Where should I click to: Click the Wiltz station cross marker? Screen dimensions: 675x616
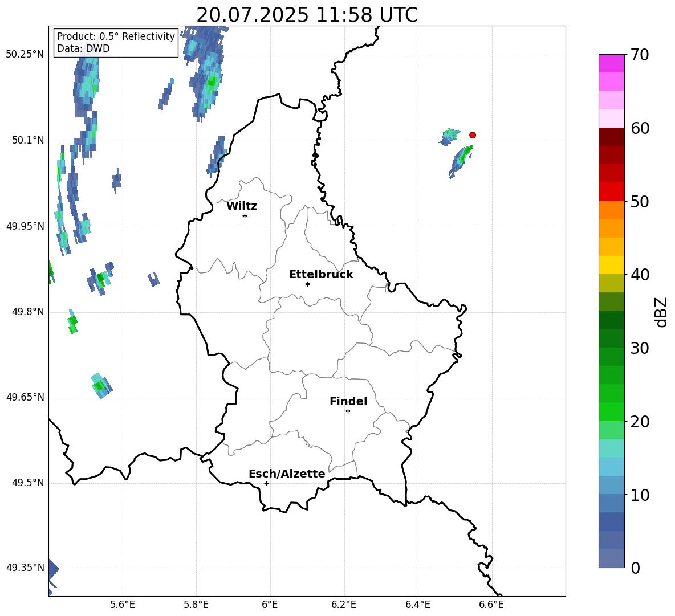(x=245, y=215)
